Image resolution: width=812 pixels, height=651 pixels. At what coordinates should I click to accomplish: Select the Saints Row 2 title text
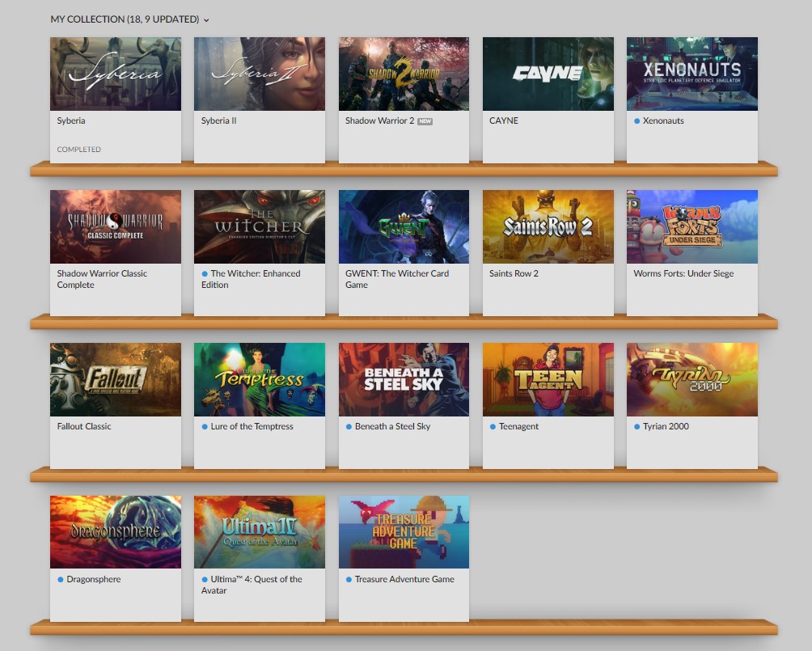pos(514,273)
